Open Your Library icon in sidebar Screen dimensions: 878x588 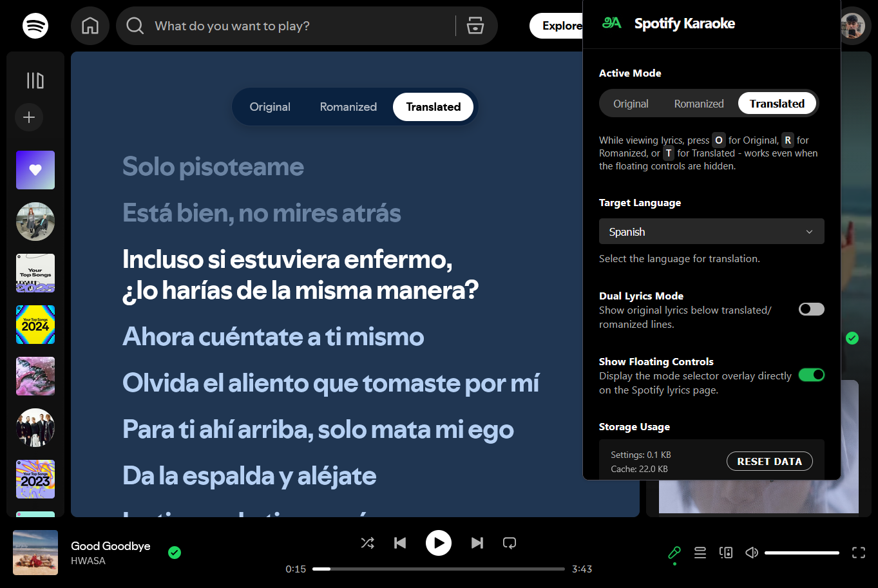35,81
